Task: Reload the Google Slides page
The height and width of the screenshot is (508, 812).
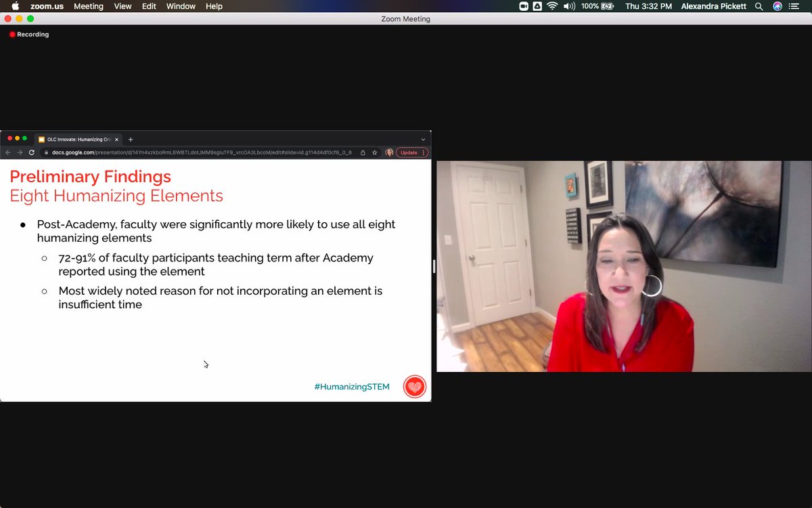Action: [x=32, y=152]
